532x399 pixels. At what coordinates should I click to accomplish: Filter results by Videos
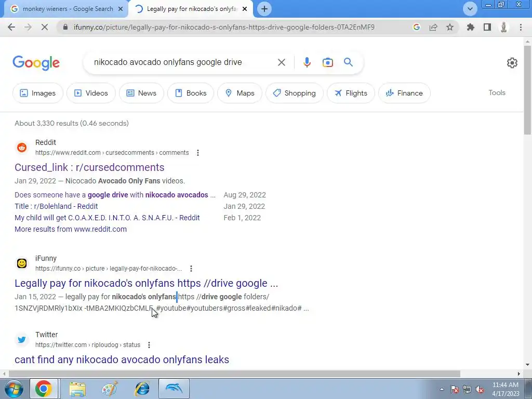point(91,93)
